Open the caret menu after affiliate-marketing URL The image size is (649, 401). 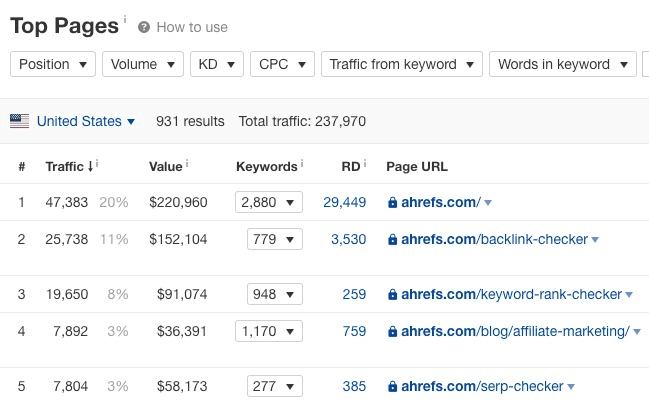point(637,331)
